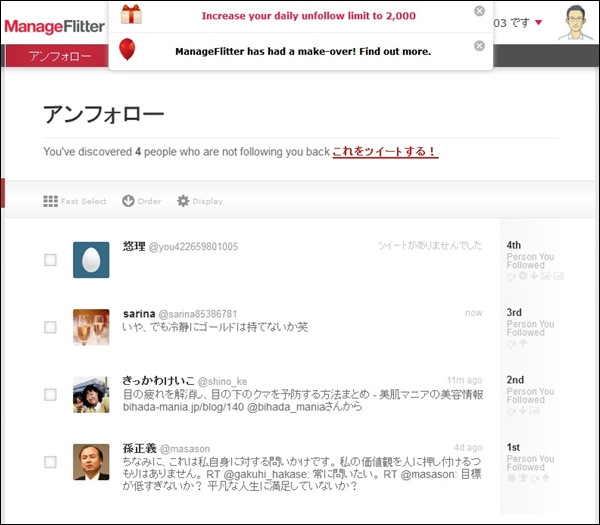
Task: Click the up arrow icon under 3rd
Action: (523, 343)
